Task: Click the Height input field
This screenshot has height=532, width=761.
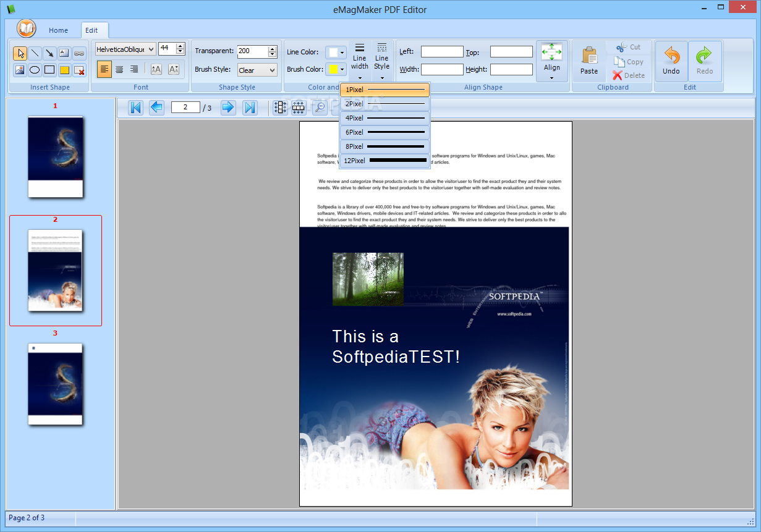Action: [511, 70]
